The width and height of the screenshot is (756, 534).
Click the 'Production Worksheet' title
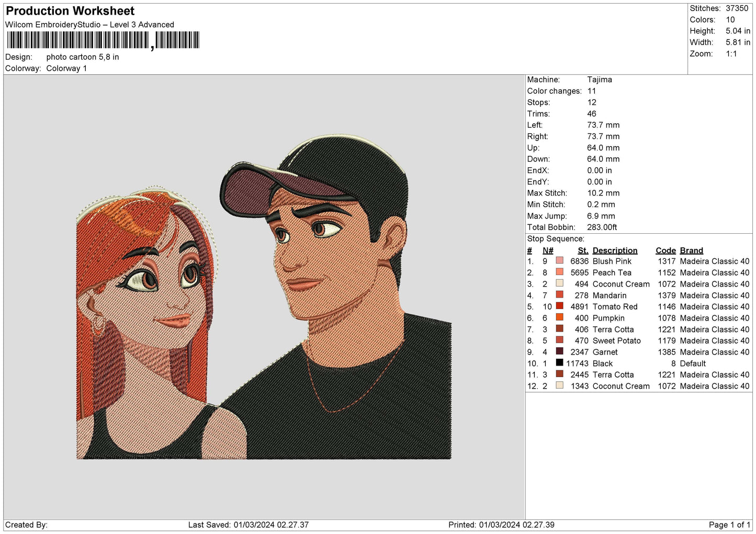70,11
